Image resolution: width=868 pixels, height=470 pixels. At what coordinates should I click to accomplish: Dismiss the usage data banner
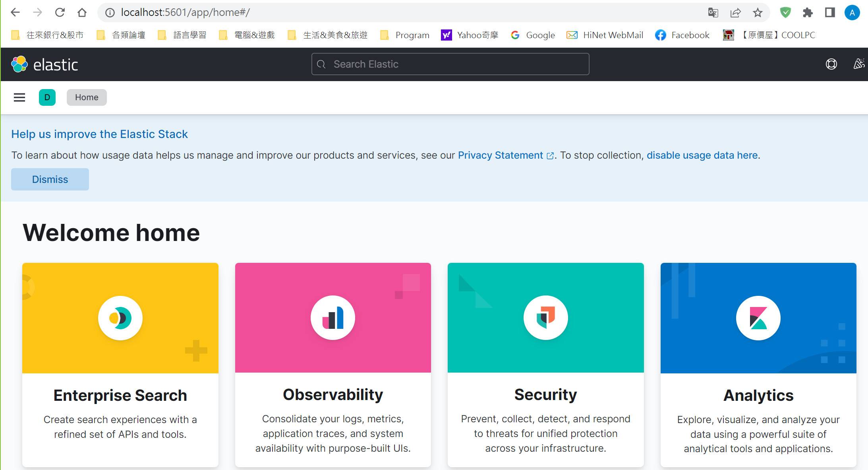tap(50, 179)
